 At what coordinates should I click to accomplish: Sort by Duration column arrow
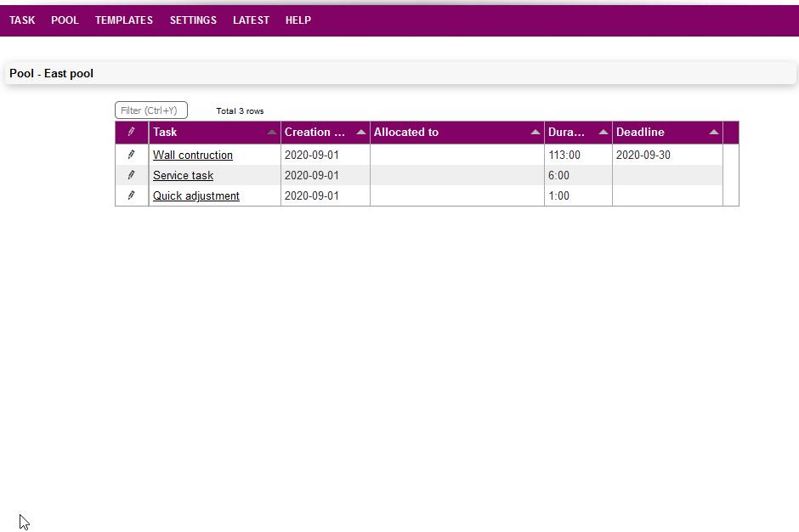pyautogui.click(x=603, y=133)
